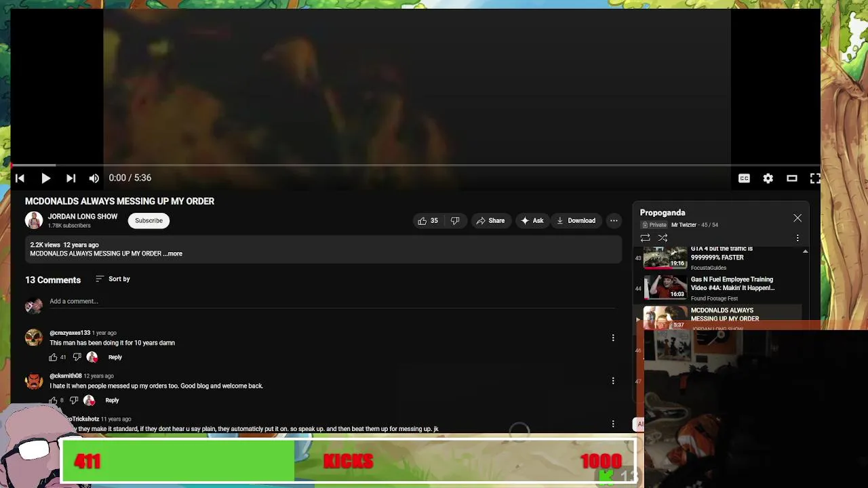Click the 2.2K views 12 years ago text
This screenshot has height=488, width=868.
pyautogui.click(x=64, y=245)
